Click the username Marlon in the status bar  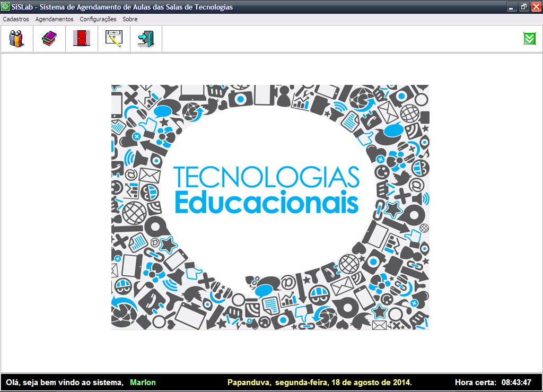coord(143,382)
